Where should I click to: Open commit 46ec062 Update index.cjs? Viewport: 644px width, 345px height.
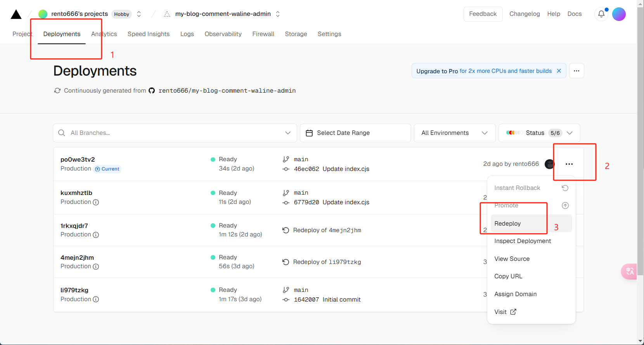pos(332,169)
